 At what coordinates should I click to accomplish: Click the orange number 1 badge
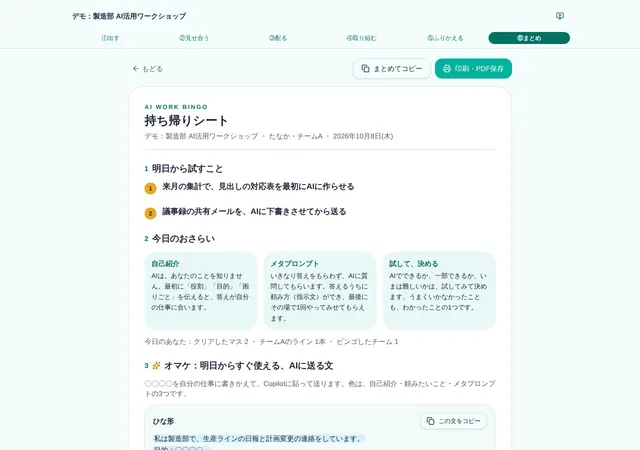coord(151,188)
